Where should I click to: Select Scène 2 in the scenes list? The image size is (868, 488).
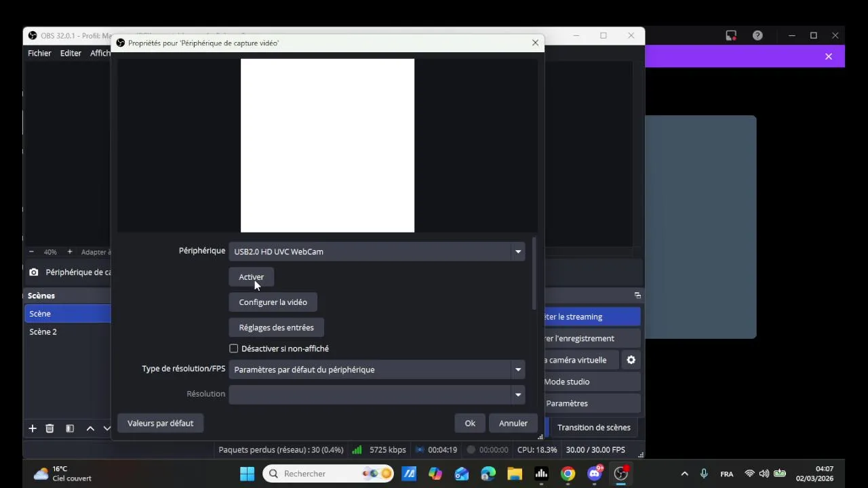(x=67, y=332)
